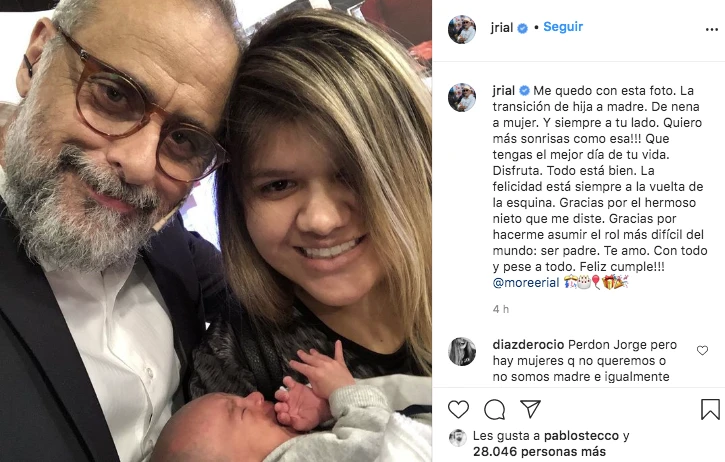The height and width of the screenshot is (462, 725).
Task: Click jrial username in caption
Action: tap(504, 91)
